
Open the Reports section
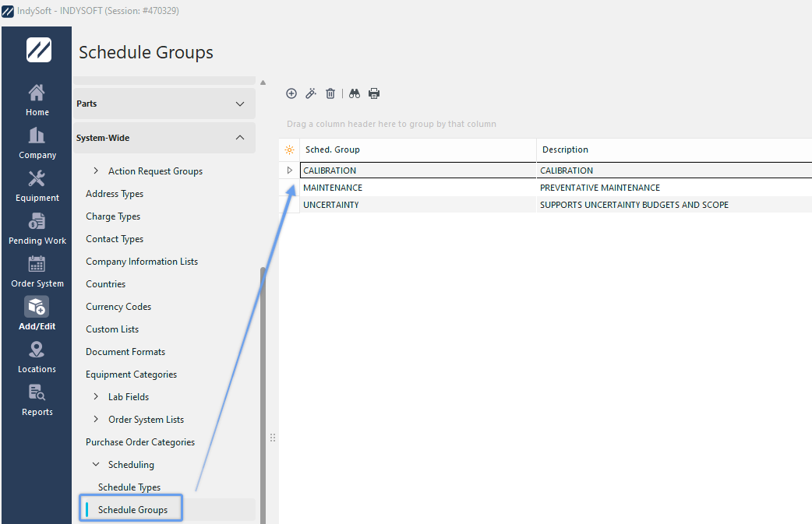tap(37, 400)
